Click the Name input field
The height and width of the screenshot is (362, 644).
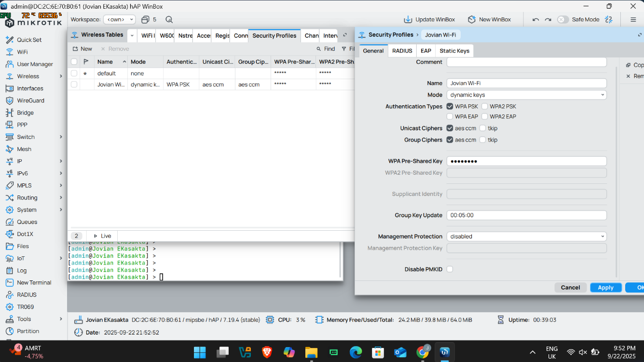coord(526,83)
